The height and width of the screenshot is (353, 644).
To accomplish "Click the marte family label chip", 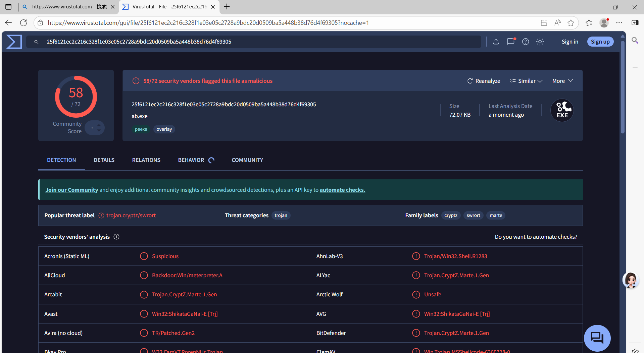I will click(x=496, y=215).
